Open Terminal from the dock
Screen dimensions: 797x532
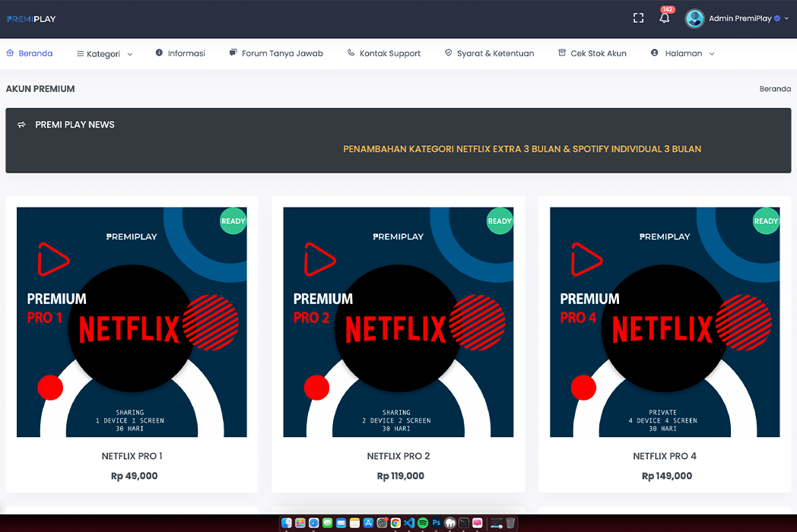pos(464,523)
